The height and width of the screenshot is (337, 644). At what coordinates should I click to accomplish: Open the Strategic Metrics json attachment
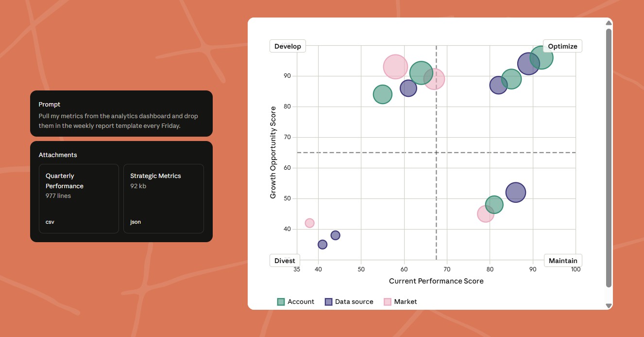(163, 198)
